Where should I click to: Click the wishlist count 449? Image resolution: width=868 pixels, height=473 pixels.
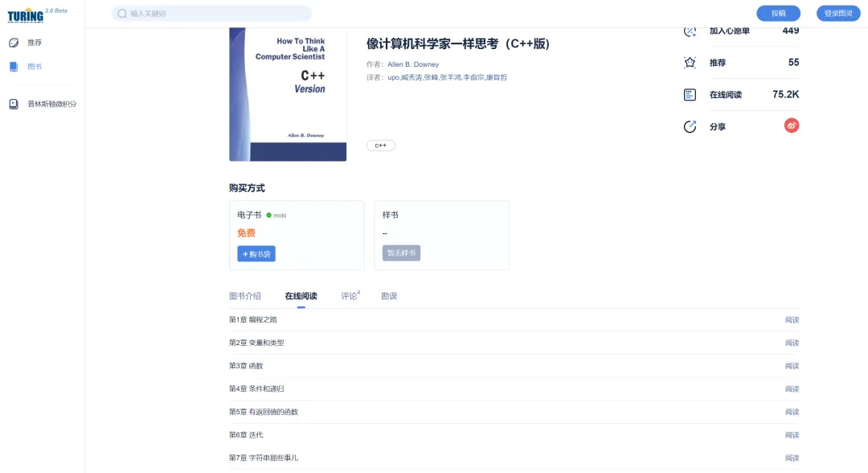[791, 31]
